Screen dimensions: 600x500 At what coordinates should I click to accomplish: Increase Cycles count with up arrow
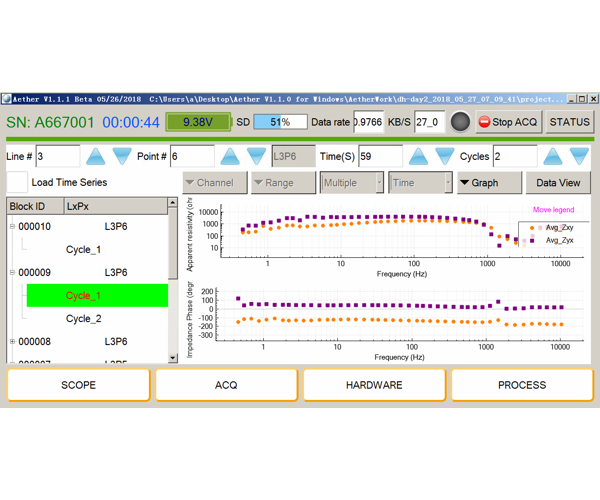tap(553, 156)
